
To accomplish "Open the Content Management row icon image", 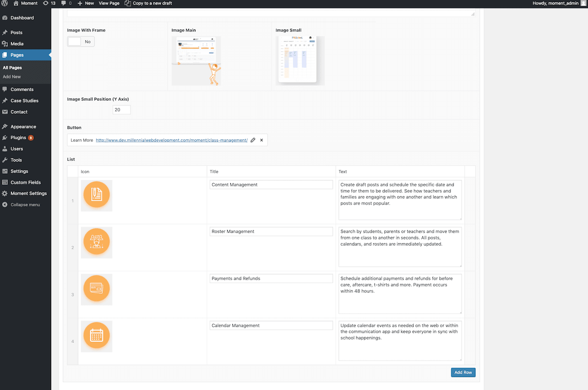I will (x=97, y=195).
